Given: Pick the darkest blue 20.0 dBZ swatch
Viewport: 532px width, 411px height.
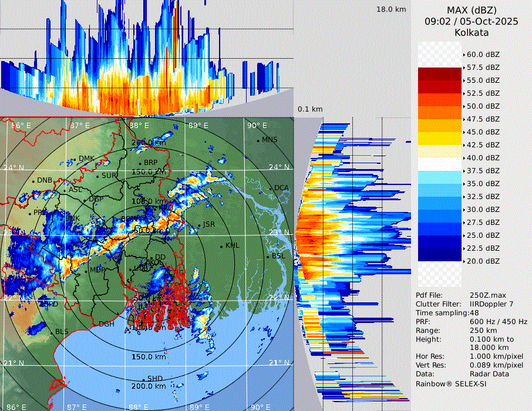Looking at the screenshot, I should click(440, 255).
